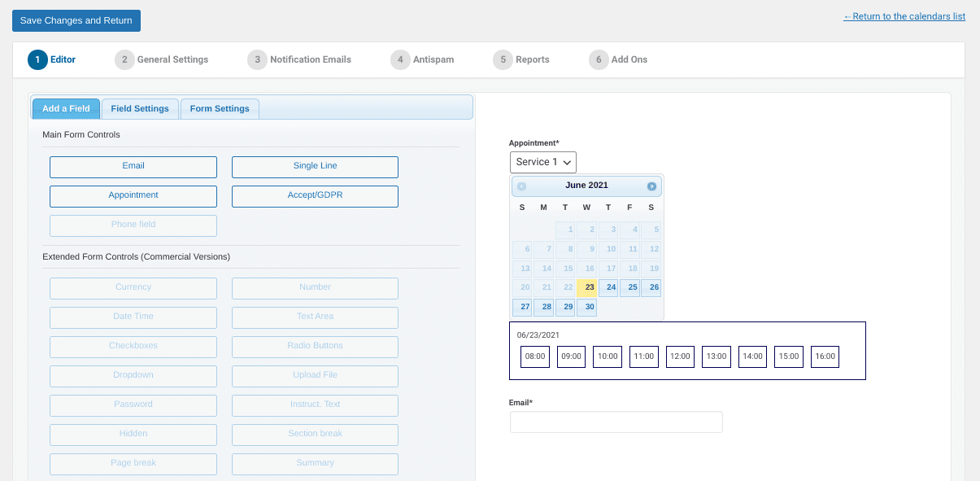Select June 23 in the calendar
The height and width of the screenshot is (481, 980).
[587, 288]
